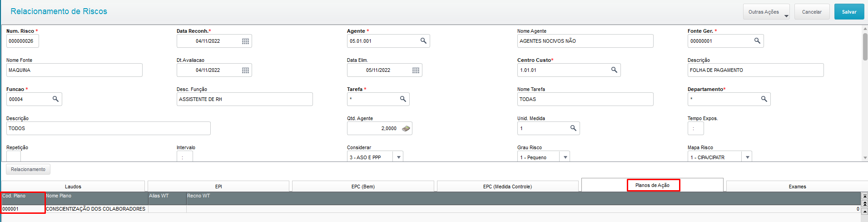Click Cancelar button

pyautogui.click(x=812, y=12)
